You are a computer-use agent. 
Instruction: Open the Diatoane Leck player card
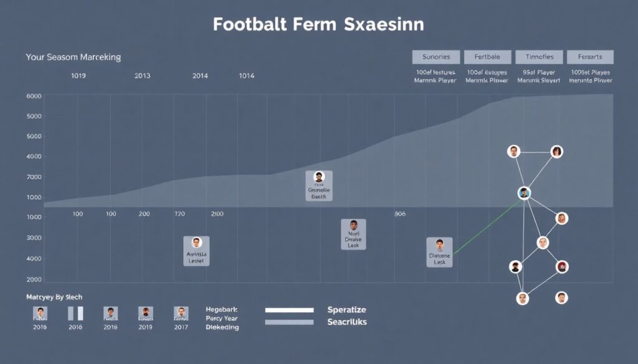click(x=439, y=252)
